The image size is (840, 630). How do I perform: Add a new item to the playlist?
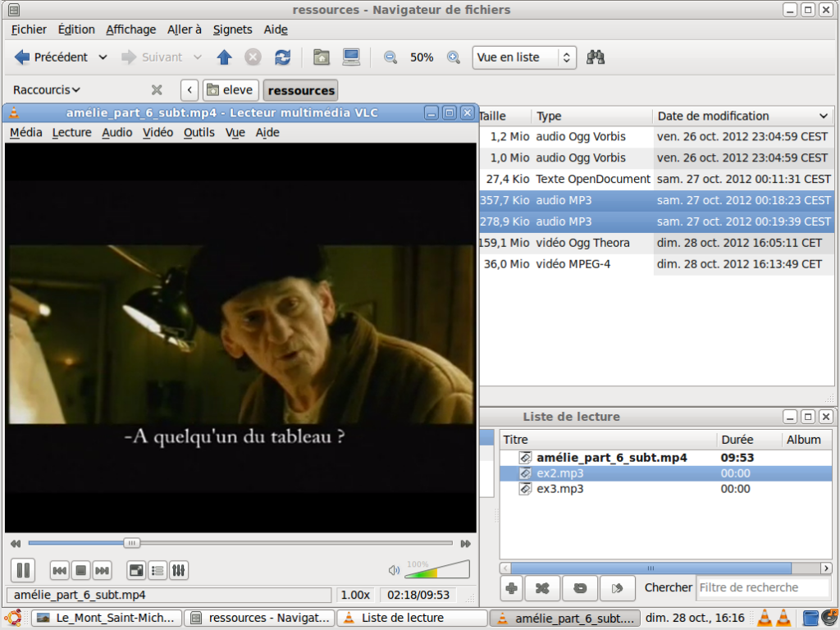click(512, 587)
